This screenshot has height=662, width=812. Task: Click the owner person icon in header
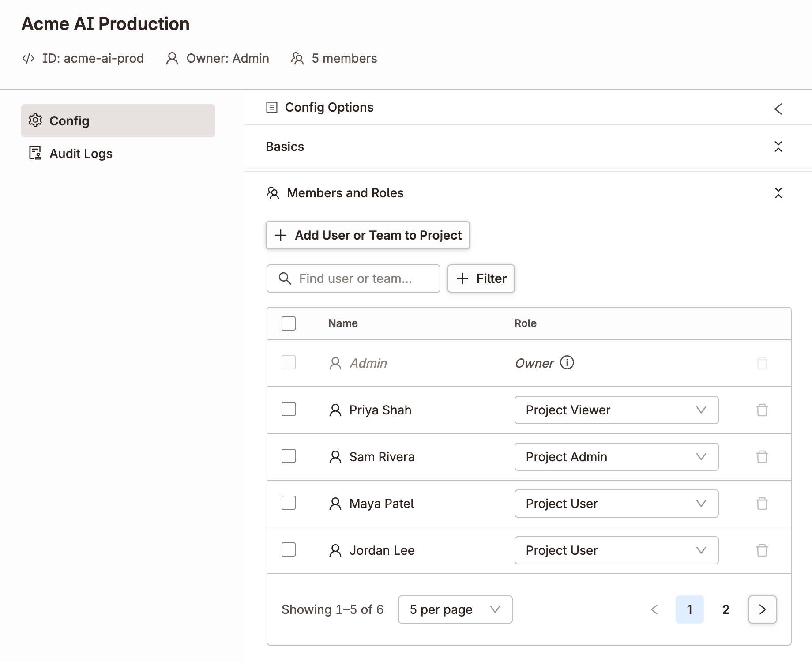coord(172,58)
